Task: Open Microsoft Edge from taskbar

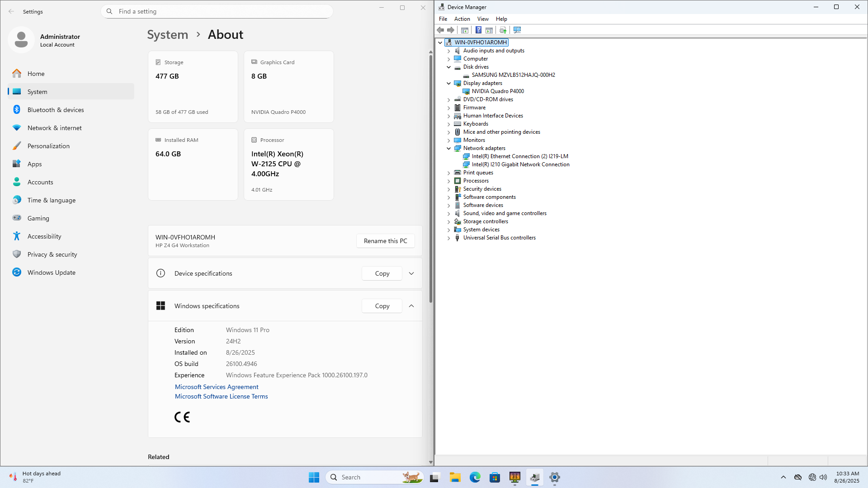Action: coord(475,477)
